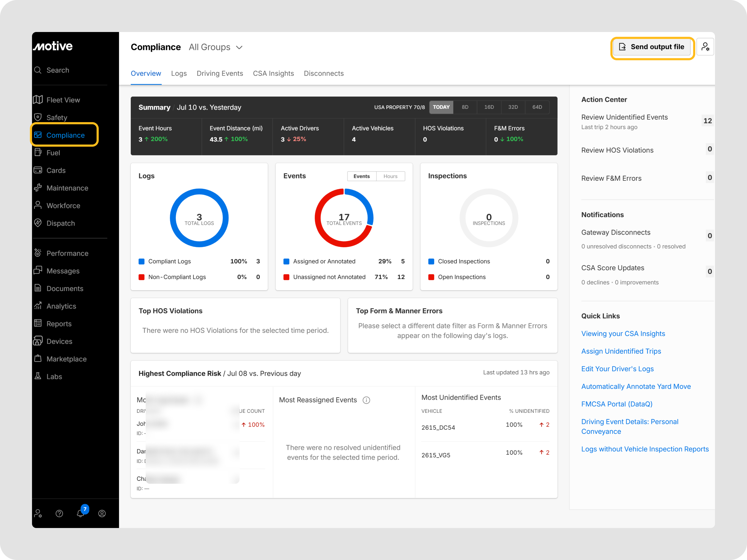Click the Gateway Disconnects notification

click(647, 239)
